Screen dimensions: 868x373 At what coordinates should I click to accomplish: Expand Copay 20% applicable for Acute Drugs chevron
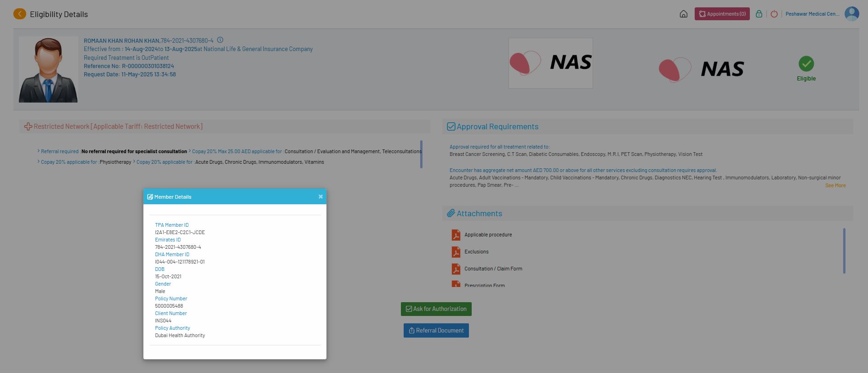pyautogui.click(x=134, y=161)
